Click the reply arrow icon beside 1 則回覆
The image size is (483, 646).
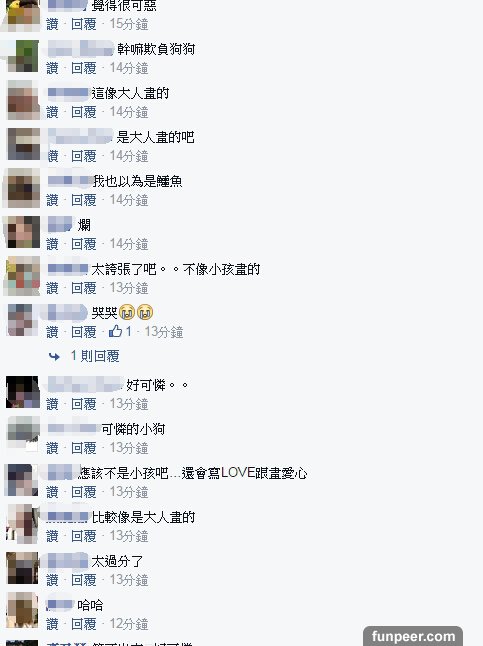coord(54,356)
